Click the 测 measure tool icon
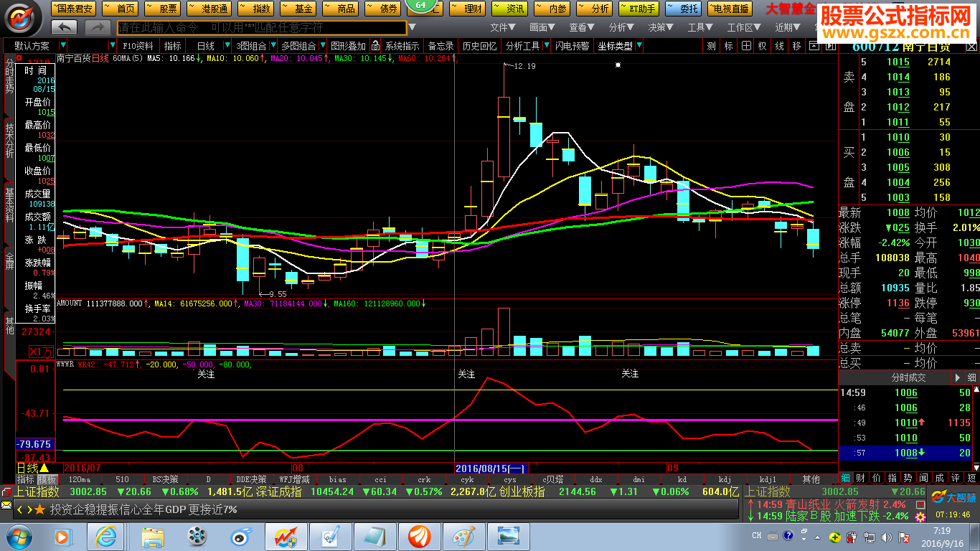Viewport: 980px width, 551px height. click(711, 46)
